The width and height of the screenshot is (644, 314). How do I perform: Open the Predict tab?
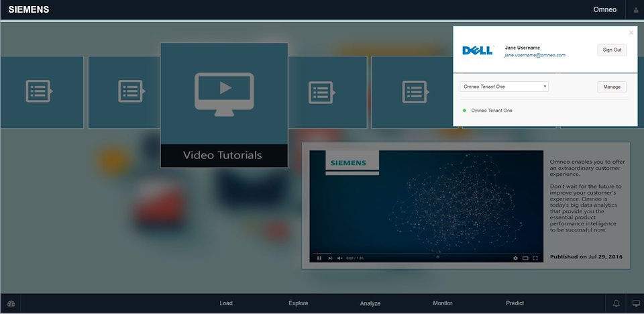tap(515, 303)
